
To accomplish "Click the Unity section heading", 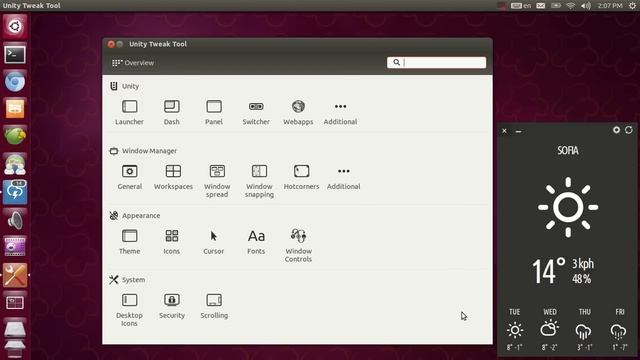I will 125,86.
